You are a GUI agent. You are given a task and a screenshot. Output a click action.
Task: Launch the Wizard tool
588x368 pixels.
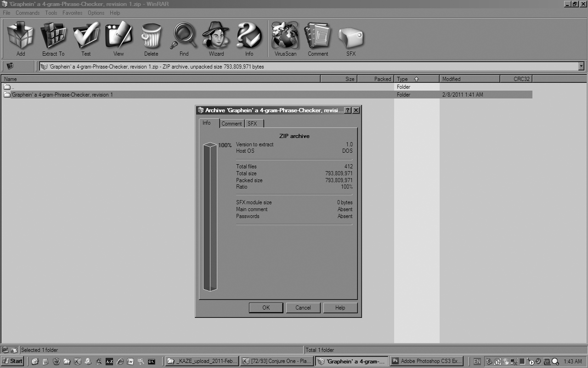pos(216,39)
